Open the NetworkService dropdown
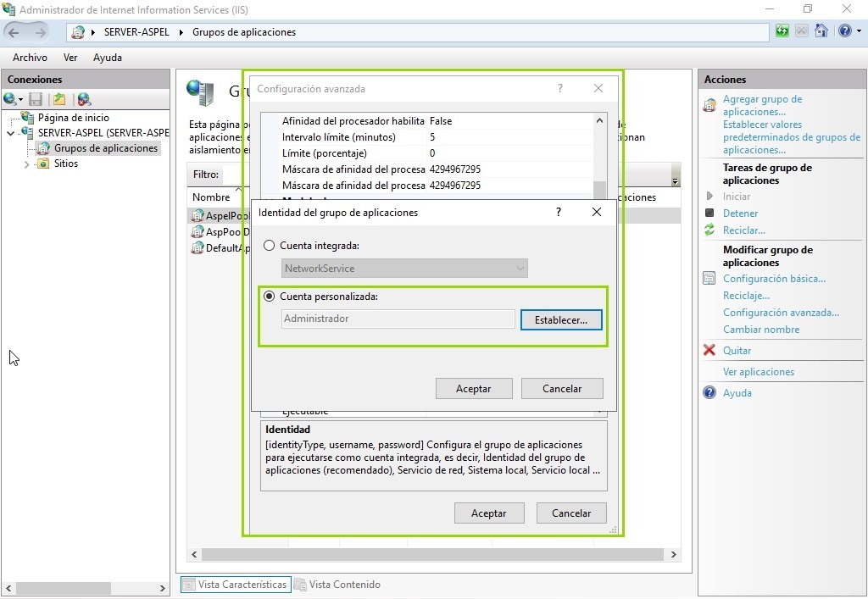The width and height of the screenshot is (868, 599). click(x=404, y=269)
